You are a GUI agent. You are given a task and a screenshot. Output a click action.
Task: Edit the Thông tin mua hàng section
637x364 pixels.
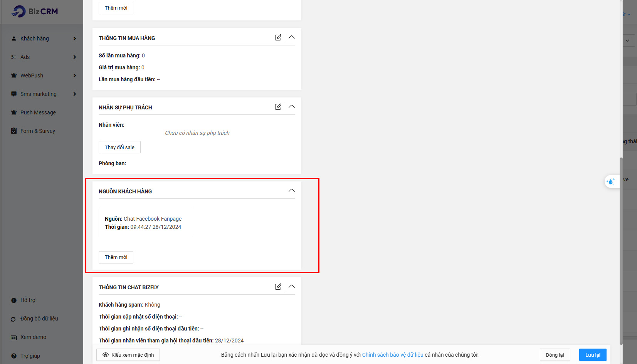click(278, 37)
